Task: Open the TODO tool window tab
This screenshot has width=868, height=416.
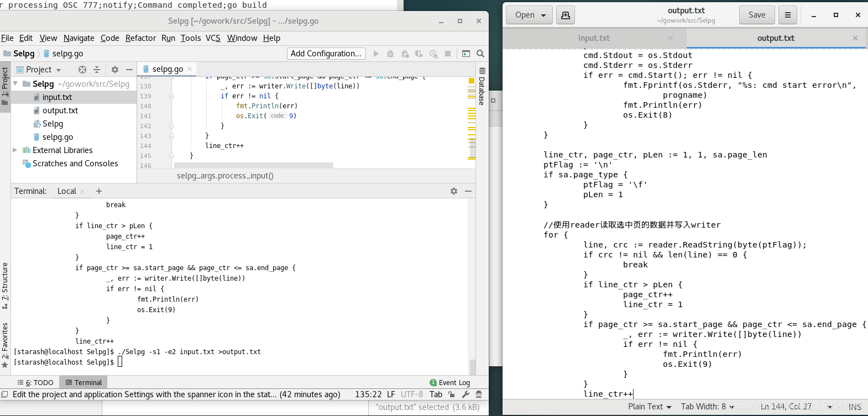Action: [x=36, y=382]
